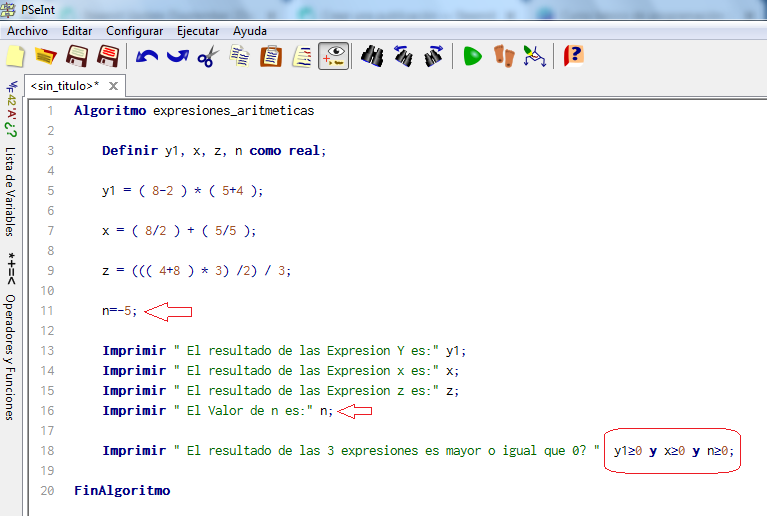Open the Editar menu
The width and height of the screenshot is (767, 516).
tap(77, 31)
